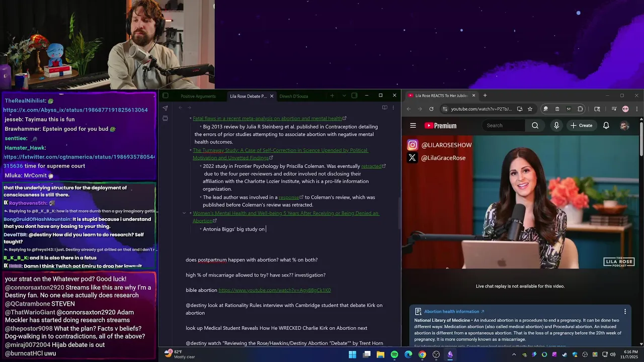Toggle the Obsidian left sidebar icon
The height and width of the screenshot is (362, 644).
pyautogui.click(x=165, y=96)
